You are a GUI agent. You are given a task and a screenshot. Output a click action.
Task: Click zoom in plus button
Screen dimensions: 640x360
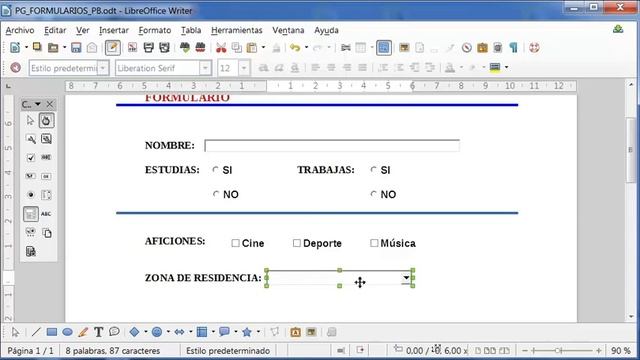click(x=598, y=350)
